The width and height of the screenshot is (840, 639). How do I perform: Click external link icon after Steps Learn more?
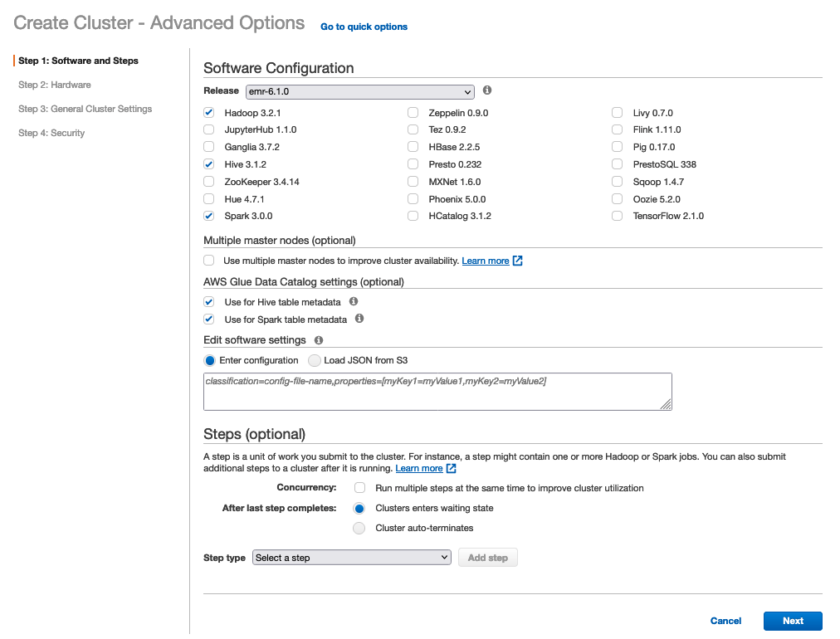click(x=451, y=468)
